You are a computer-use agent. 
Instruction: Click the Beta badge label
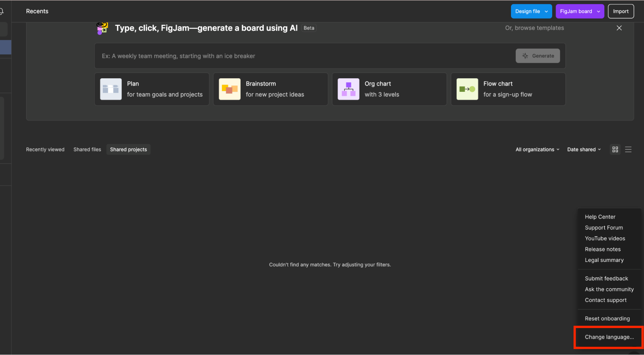tap(309, 28)
